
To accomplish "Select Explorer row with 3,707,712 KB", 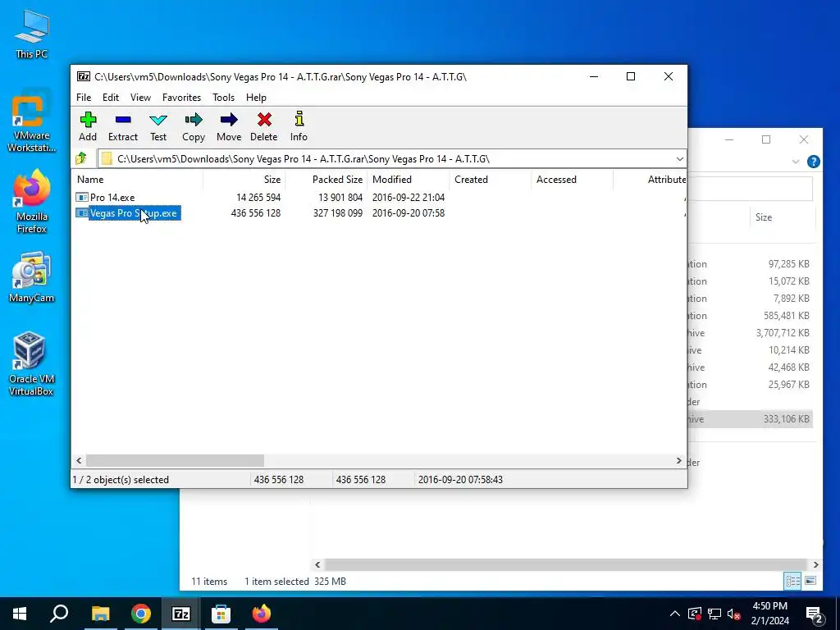I will 751,333.
